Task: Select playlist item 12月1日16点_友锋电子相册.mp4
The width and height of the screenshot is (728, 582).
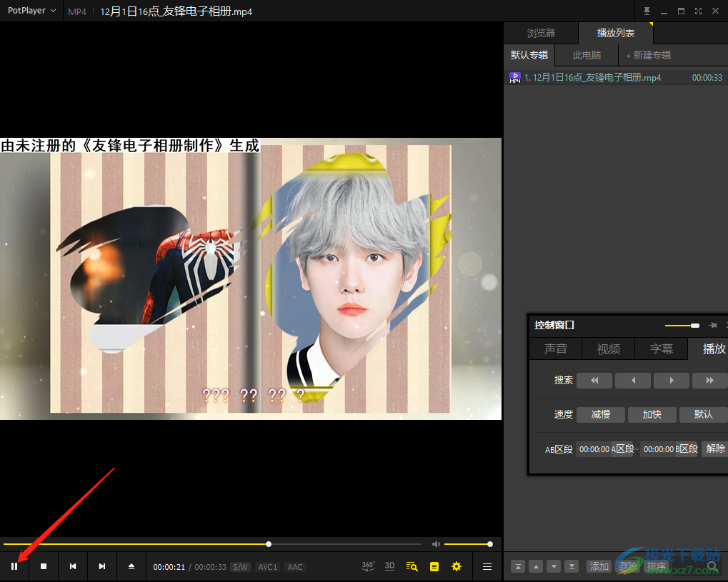Action: pyautogui.click(x=616, y=78)
